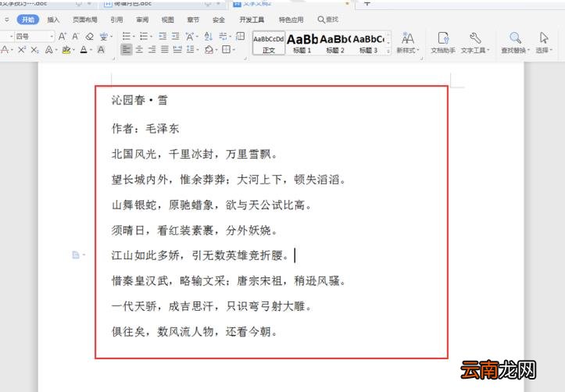
Task: Open the 页面布局 ribbon tab
Action: pyautogui.click(x=84, y=20)
